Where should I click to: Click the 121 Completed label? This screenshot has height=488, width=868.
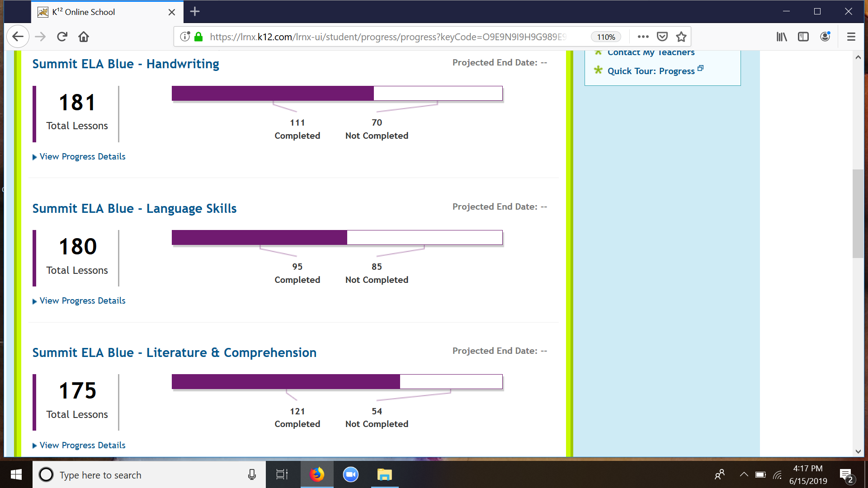click(297, 418)
